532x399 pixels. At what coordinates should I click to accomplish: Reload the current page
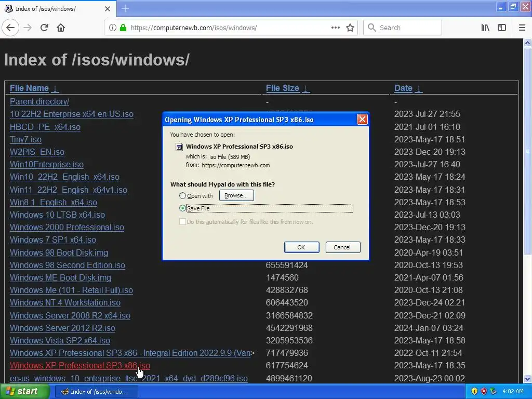44,28
